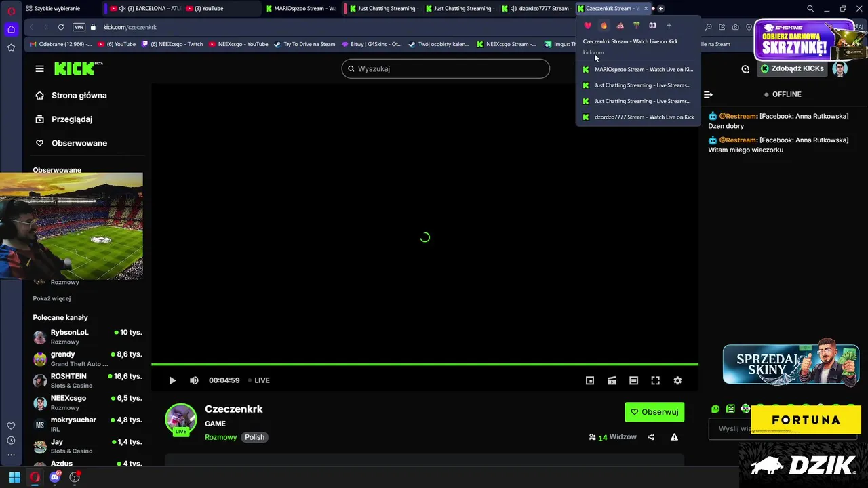Screen dimensions: 868x488
Task: Click the Czeczenkrk channel avatar
Action: (181, 420)
